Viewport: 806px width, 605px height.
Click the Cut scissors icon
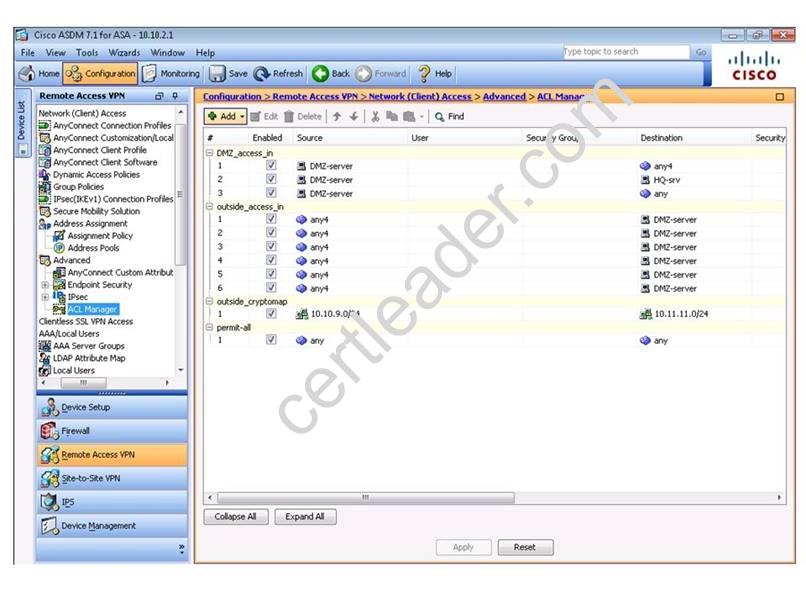point(375,117)
